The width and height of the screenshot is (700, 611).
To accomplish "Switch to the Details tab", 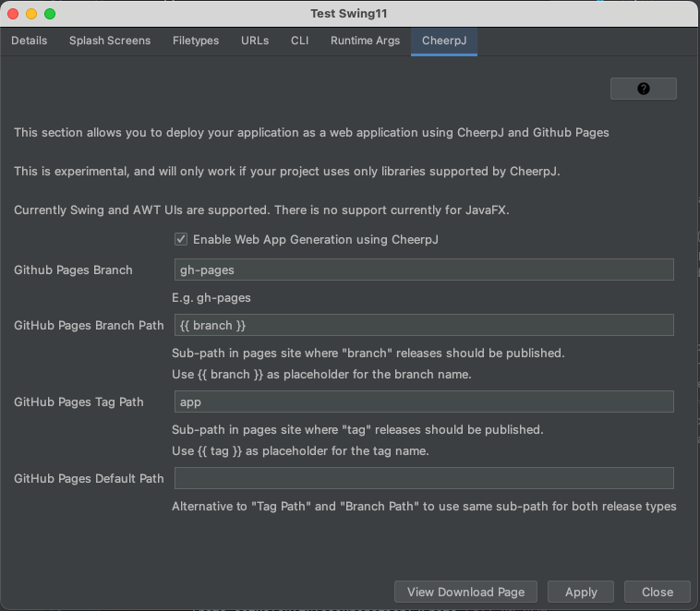I will 29,41.
